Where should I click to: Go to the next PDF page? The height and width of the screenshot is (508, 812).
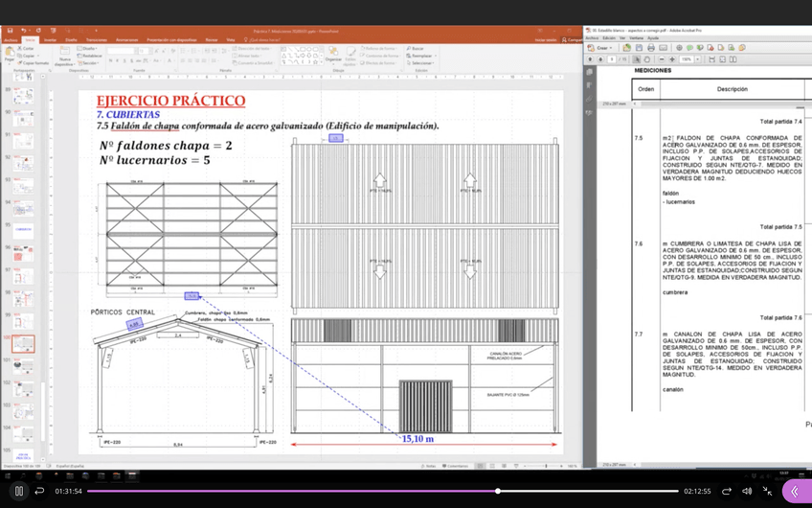coord(600,59)
